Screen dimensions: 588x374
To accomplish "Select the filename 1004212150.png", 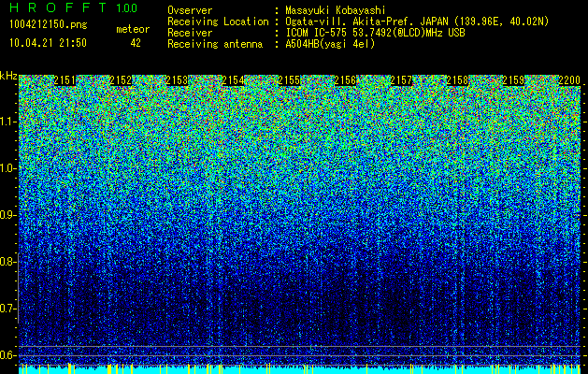I will (48, 24).
